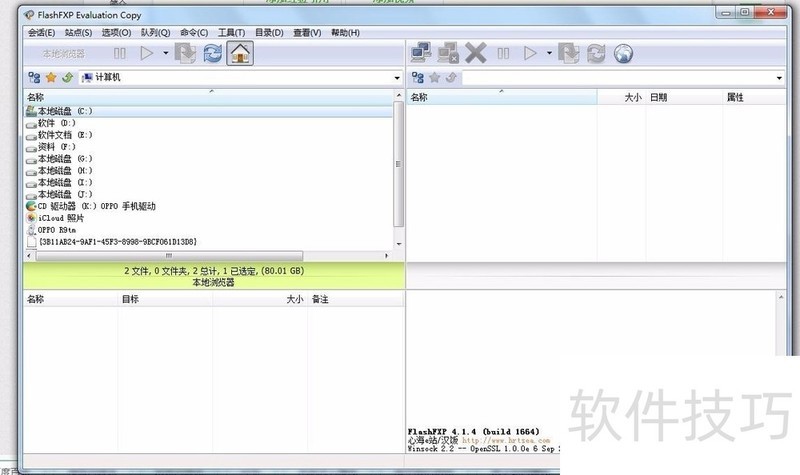800x475 pixels.
Task: Open the 目录(D) menu
Action: [x=269, y=33]
